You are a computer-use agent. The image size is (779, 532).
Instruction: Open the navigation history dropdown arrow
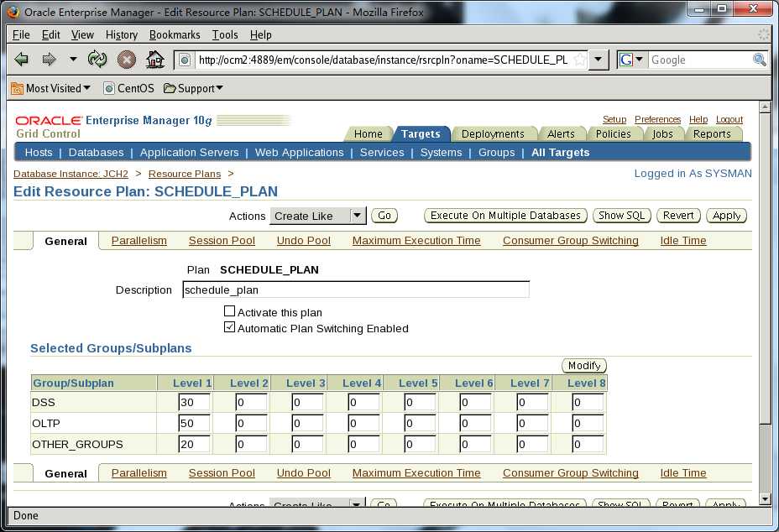[73, 59]
